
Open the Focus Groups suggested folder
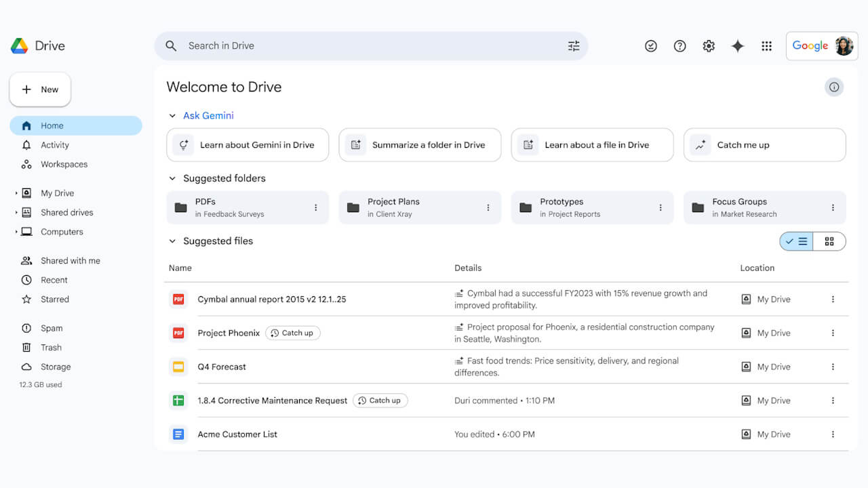(764, 207)
